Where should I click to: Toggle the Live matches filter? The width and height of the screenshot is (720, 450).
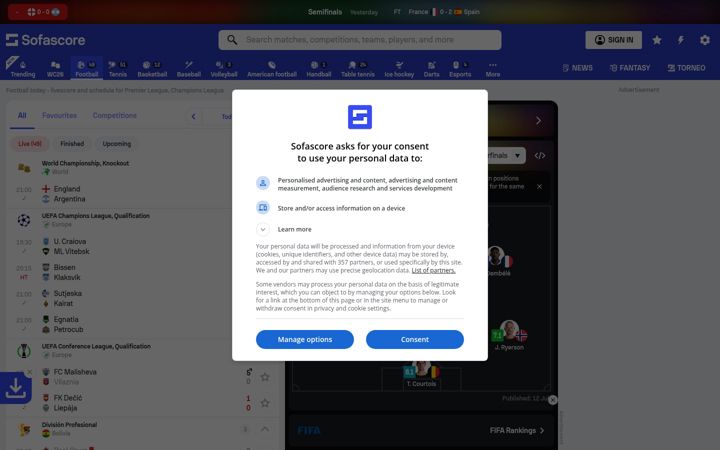[30, 144]
